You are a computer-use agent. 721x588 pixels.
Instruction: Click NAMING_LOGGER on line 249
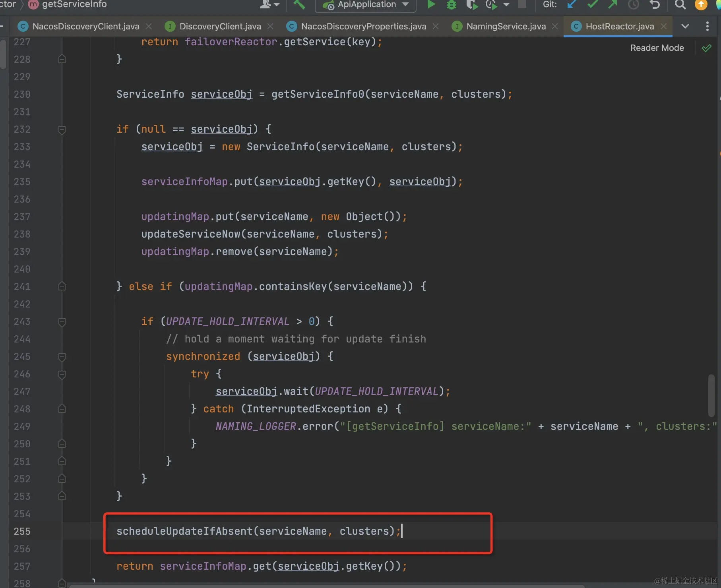coord(256,427)
